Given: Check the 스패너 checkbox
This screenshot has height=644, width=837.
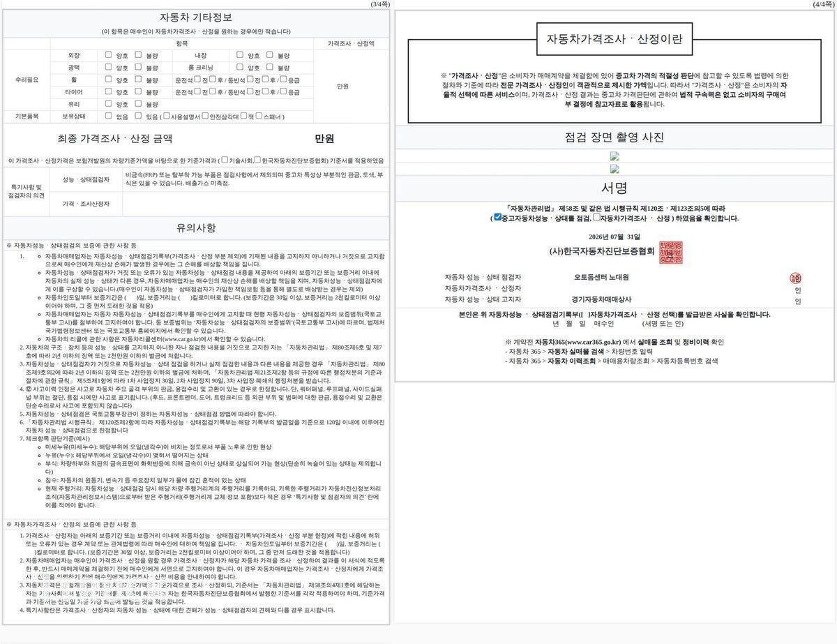Looking at the screenshot, I should (x=259, y=117).
